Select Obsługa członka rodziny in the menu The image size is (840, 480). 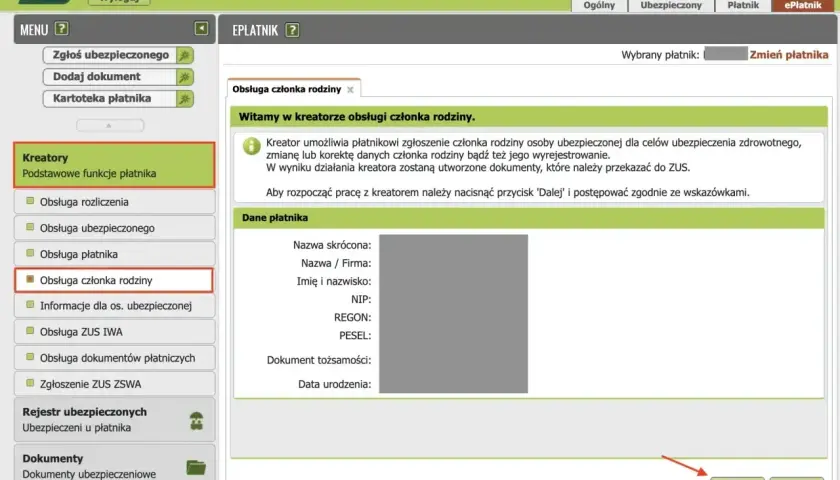[x=114, y=280]
